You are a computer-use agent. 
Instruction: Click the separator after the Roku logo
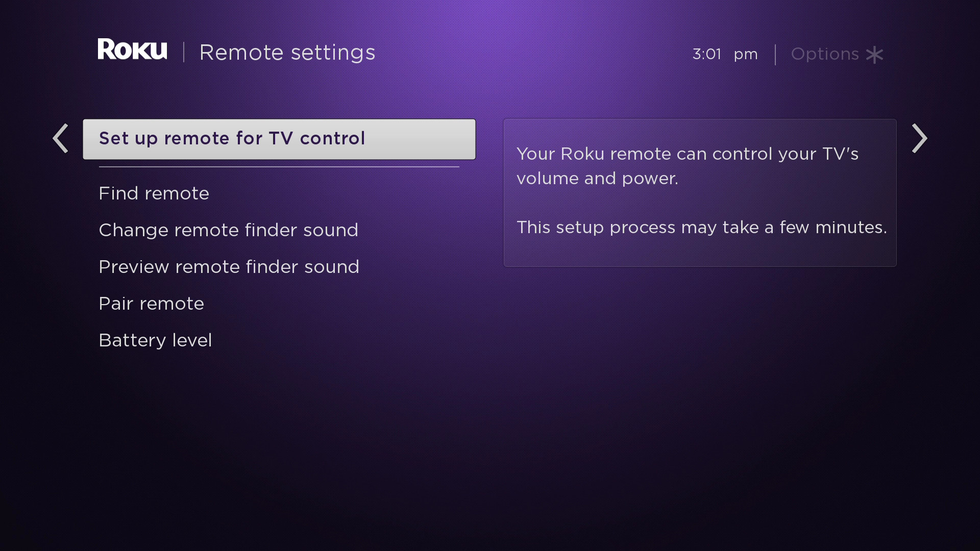[x=184, y=52]
